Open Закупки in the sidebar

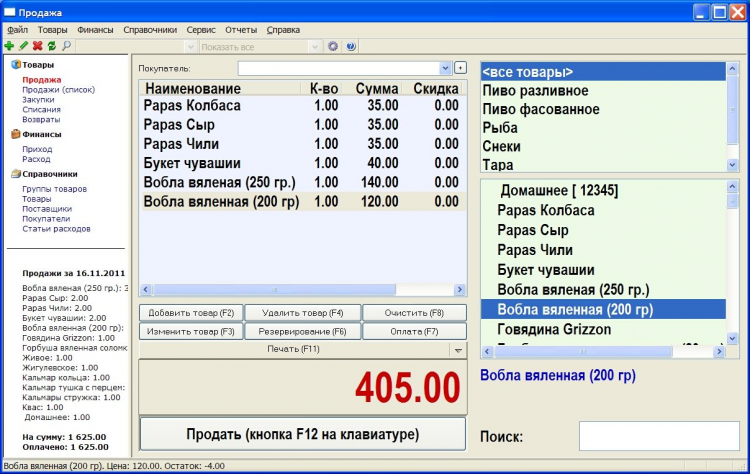point(38,99)
